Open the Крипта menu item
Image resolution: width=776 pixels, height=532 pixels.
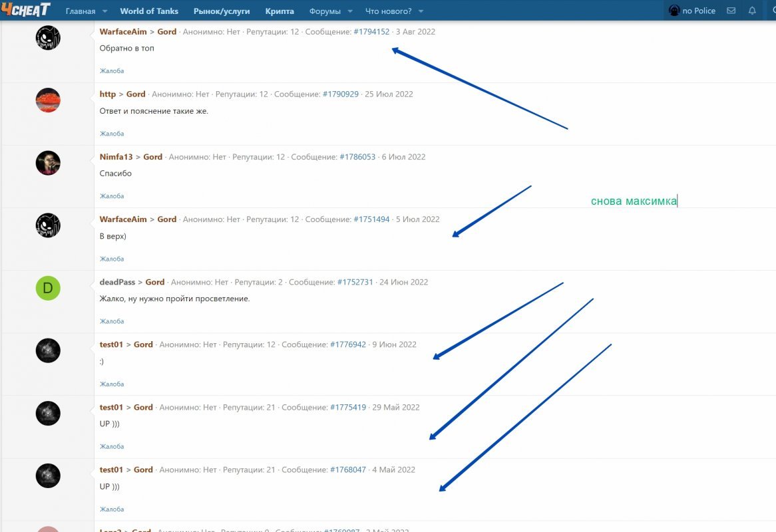tap(280, 11)
